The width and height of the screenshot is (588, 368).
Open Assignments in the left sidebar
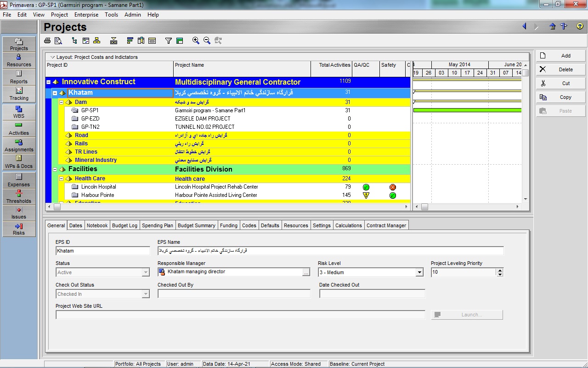(19, 145)
